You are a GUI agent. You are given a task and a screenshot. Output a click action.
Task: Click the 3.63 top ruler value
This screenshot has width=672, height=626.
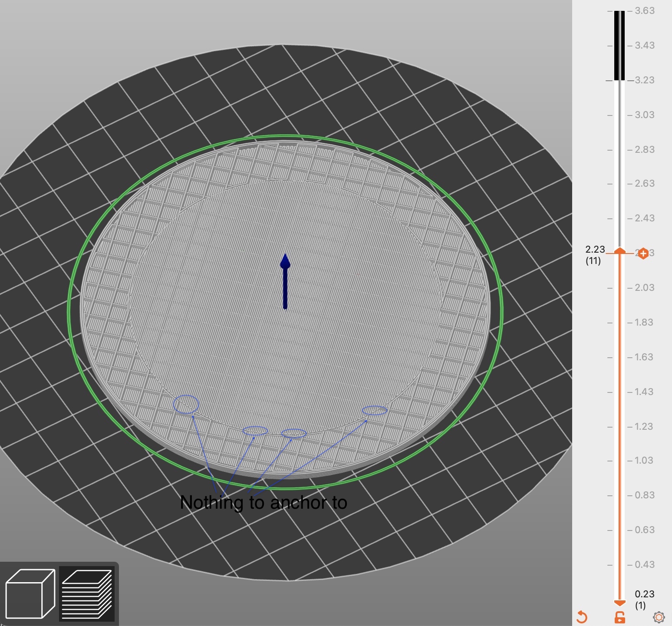(x=645, y=11)
